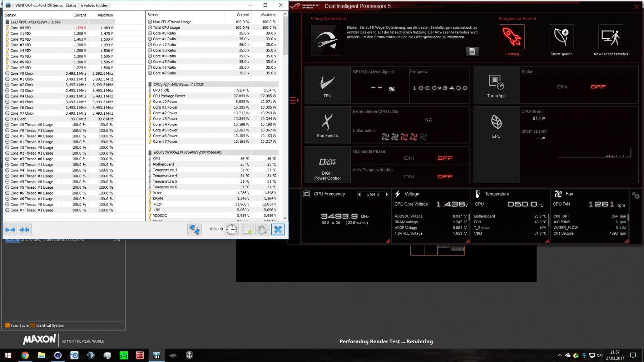Open the clock and date flyout
Screen dimensions: 644x362
click(615, 355)
